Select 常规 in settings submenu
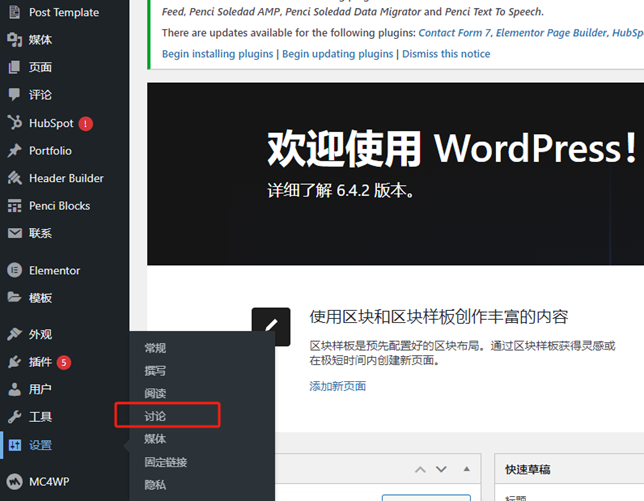This screenshot has width=644, height=501. (155, 348)
